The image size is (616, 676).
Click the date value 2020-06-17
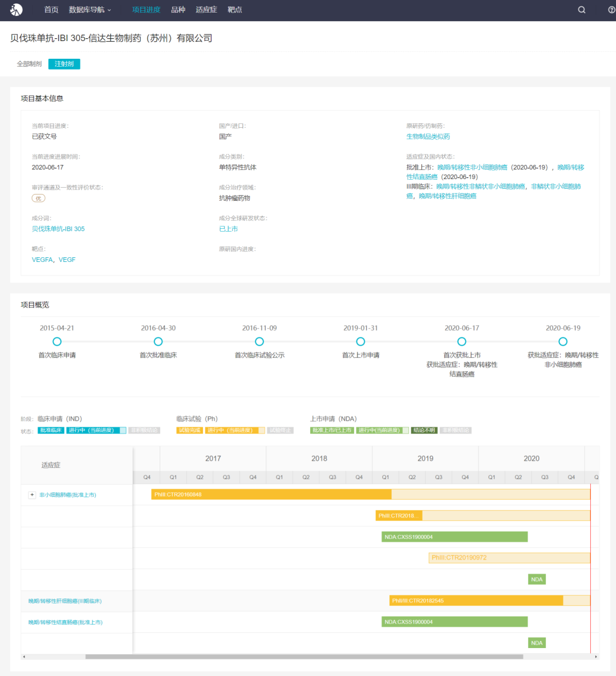tap(47, 167)
